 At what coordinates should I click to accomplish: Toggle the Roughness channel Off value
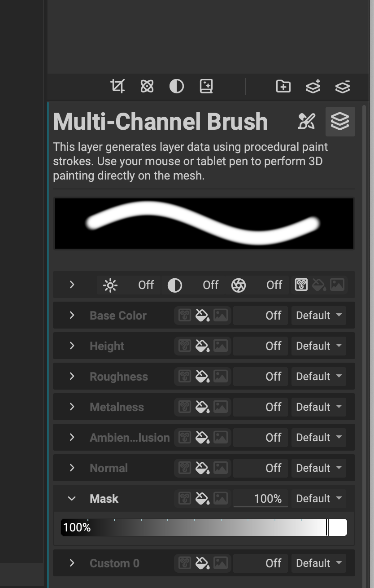273,377
